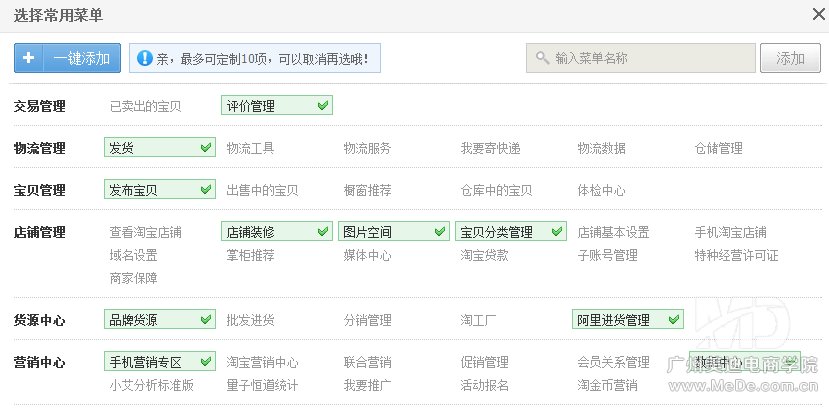
Task: Uncheck 宝贝分类管理 menu item
Action: (510, 232)
